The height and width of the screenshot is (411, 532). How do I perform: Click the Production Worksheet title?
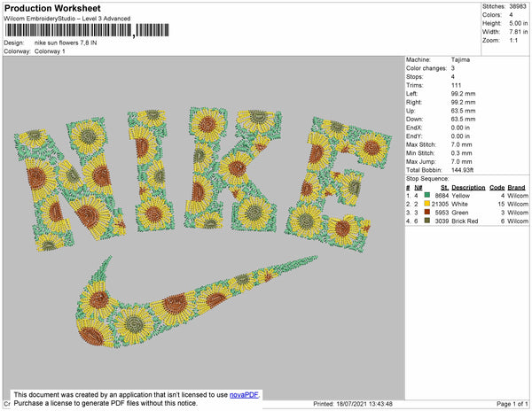click(52, 9)
